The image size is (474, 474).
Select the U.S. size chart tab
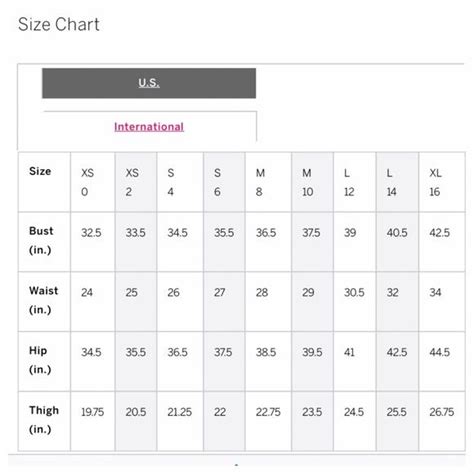pyautogui.click(x=149, y=83)
